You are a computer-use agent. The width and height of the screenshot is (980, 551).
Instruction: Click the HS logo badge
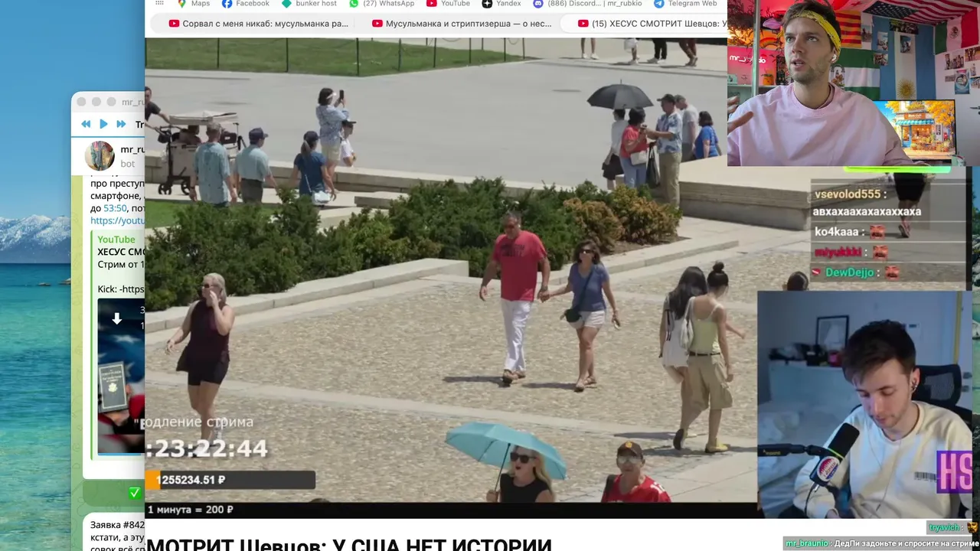(954, 471)
